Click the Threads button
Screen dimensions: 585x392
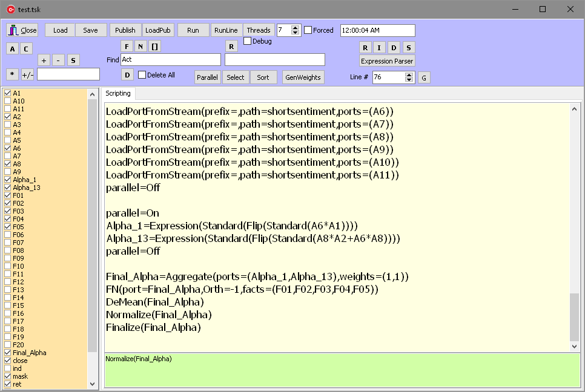[259, 30]
